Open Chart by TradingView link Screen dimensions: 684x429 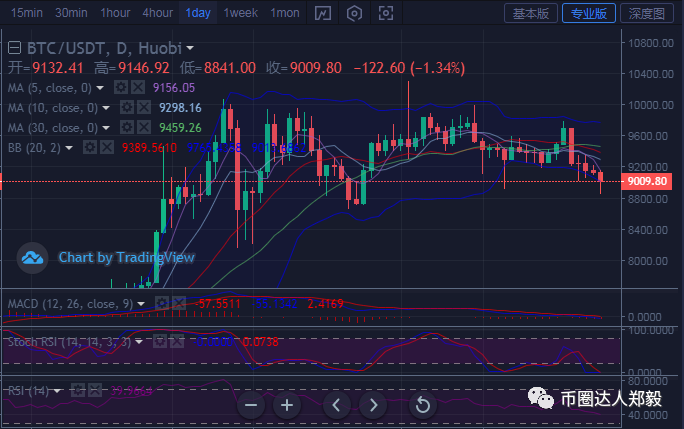point(127,257)
